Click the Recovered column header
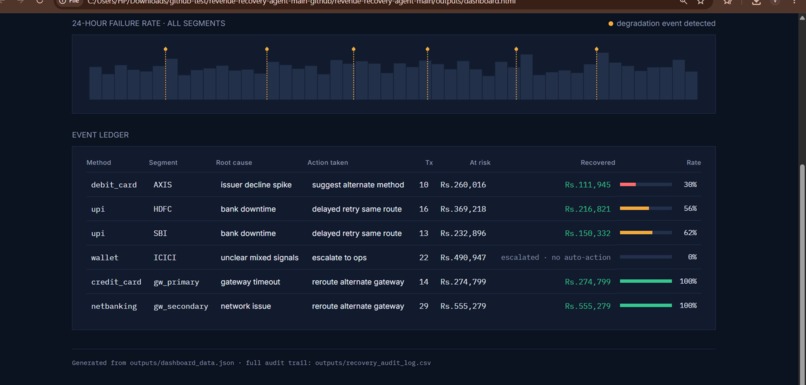 click(x=598, y=162)
